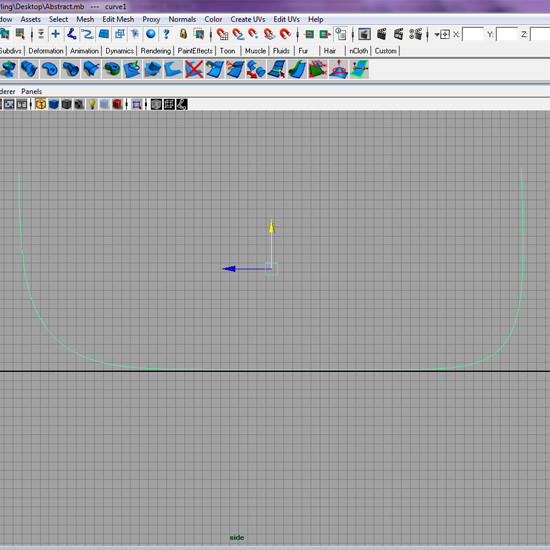Enable snap to grids magnet icon
This screenshot has width=550, height=550.
222,34
